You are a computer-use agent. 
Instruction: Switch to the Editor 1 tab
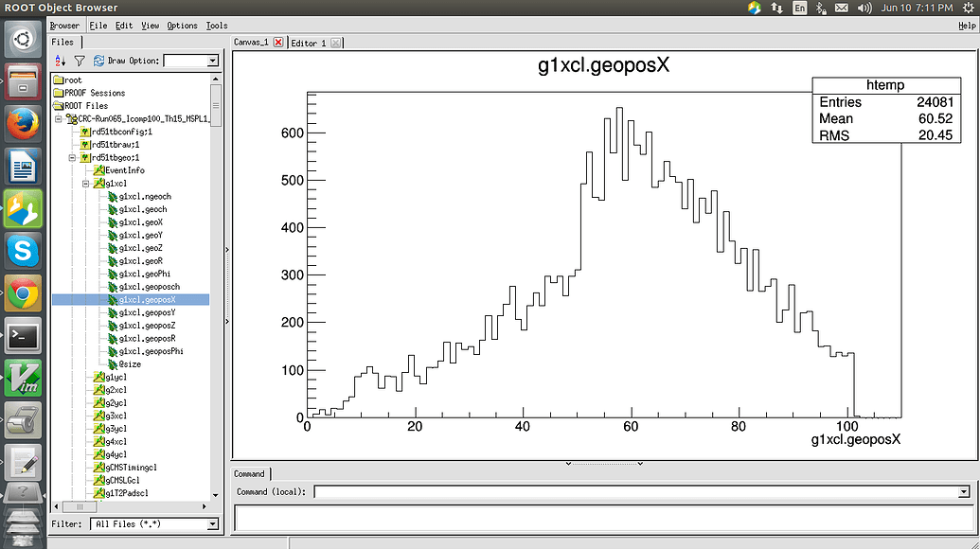(x=309, y=44)
